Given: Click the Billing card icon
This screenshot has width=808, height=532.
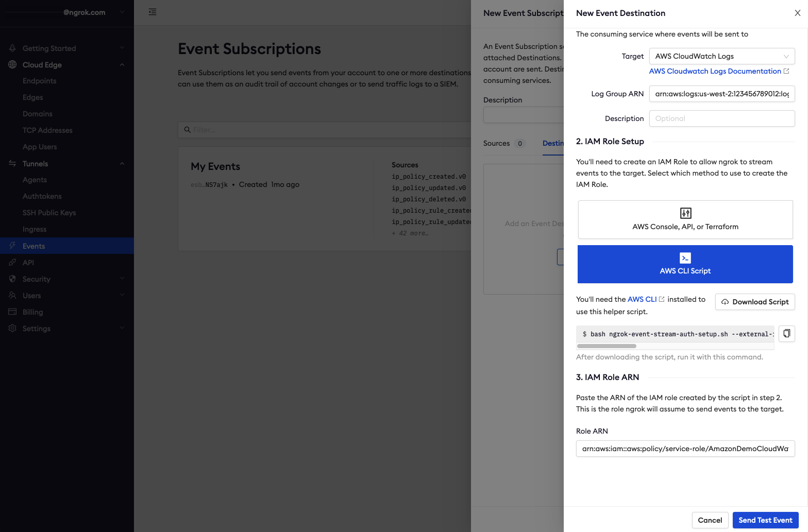Looking at the screenshot, I should 12,312.
